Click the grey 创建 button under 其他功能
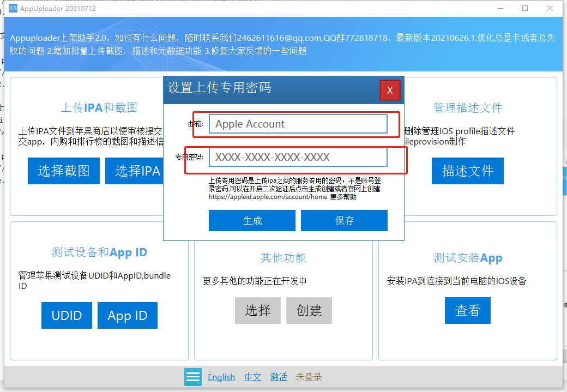Viewport: 567px width, 392px height. point(309,310)
